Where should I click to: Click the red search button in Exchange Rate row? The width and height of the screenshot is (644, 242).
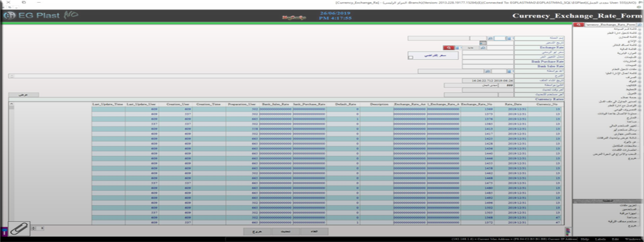coord(449,48)
